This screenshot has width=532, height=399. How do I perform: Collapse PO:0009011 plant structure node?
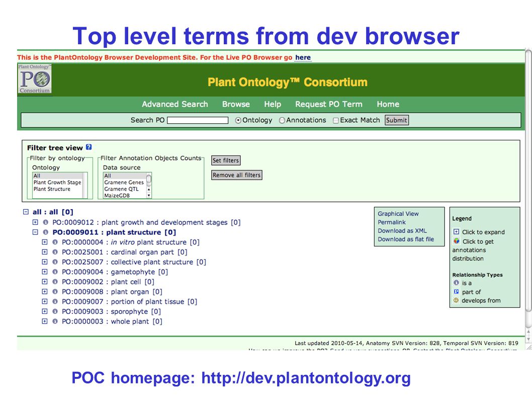click(x=35, y=232)
